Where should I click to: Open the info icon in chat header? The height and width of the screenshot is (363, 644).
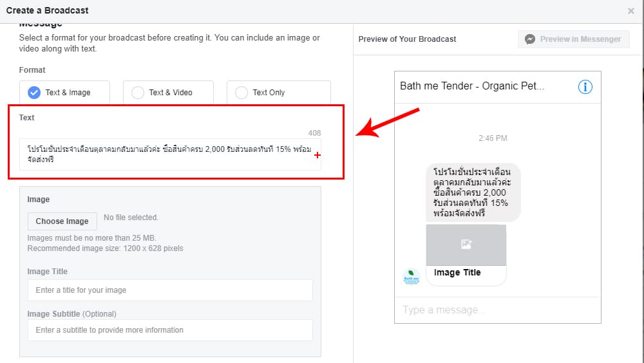click(585, 87)
